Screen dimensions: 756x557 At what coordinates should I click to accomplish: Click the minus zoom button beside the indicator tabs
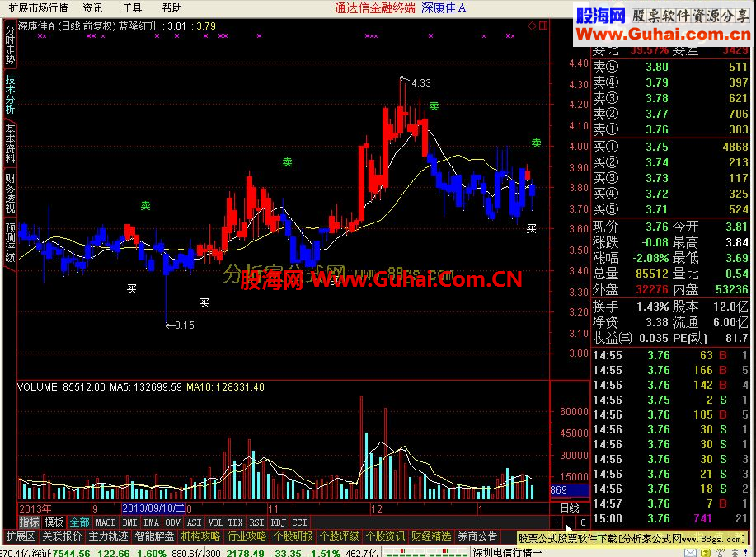pos(570,522)
